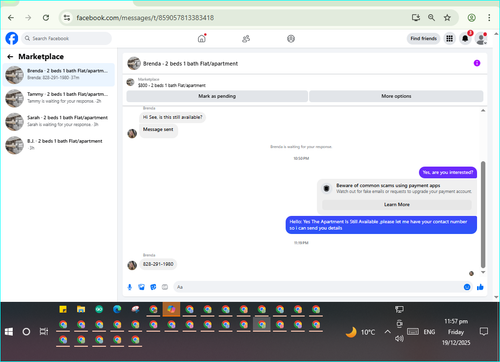Show hidden system tray icons chevron
Image resolution: width=500 pixels, height=362 pixels.
tap(387, 332)
